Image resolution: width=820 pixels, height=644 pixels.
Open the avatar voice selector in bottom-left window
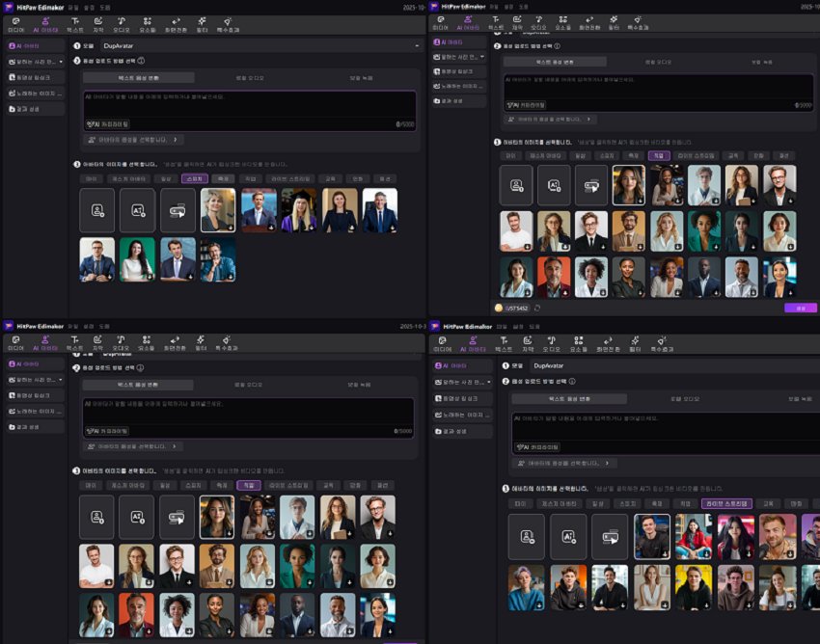pyautogui.click(x=133, y=446)
